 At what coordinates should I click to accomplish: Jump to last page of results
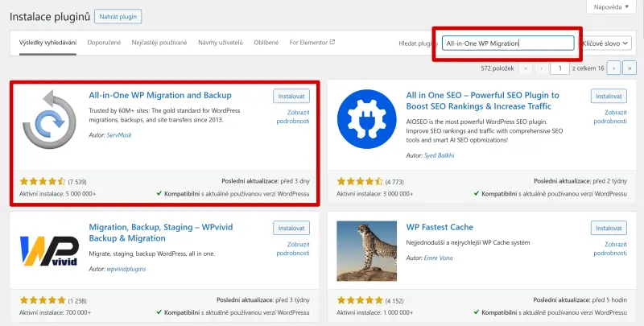(630, 68)
